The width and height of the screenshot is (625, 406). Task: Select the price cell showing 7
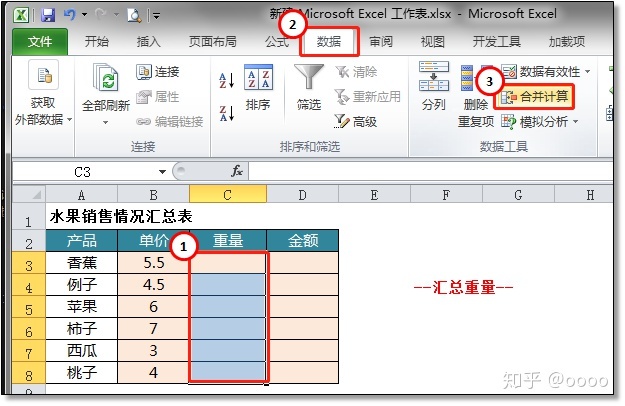click(x=153, y=329)
